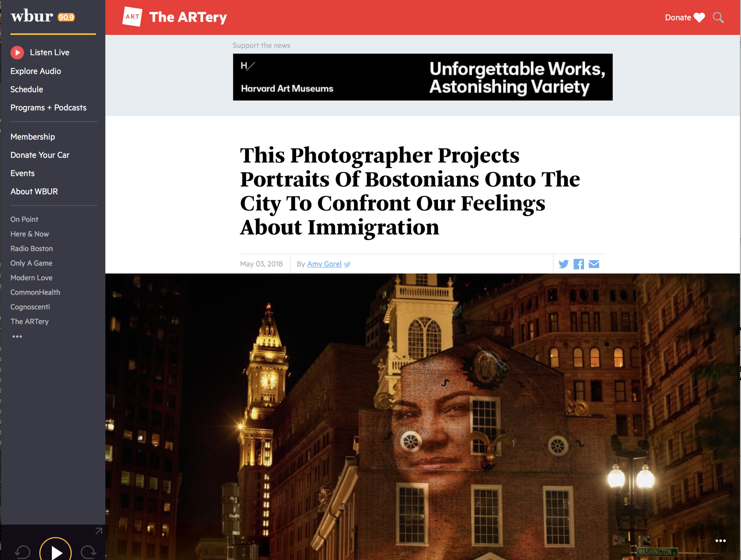Image resolution: width=741 pixels, height=560 pixels.
Task: Open Amy Gorel author link
Action: click(324, 264)
